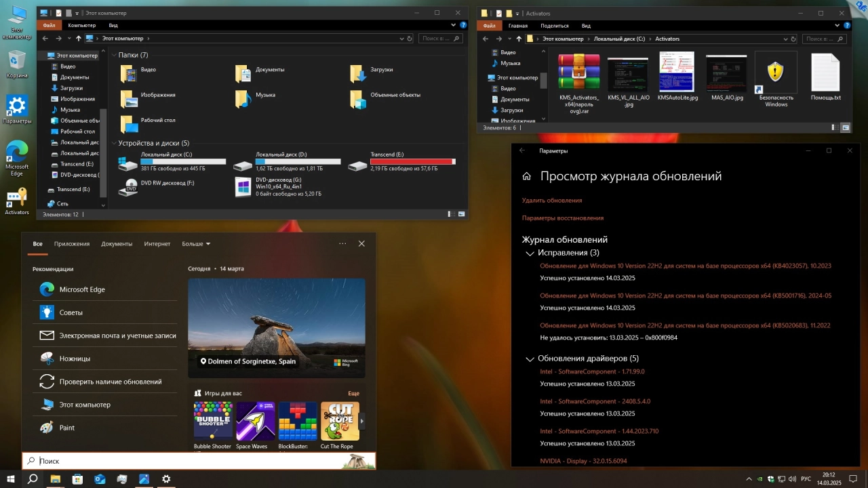Open the Файл menu in Этот компьютер window
Screen dimensions: 868x488
tap(49, 25)
